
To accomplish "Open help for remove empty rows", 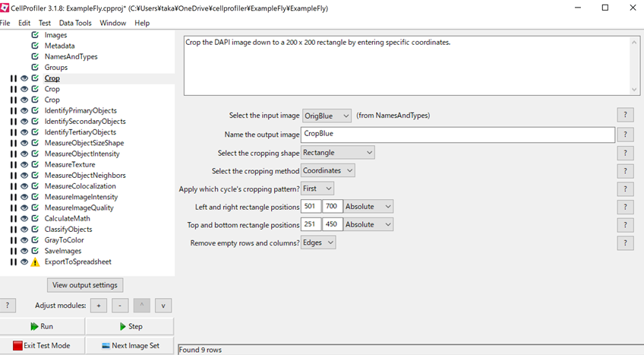I will coord(625,243).
